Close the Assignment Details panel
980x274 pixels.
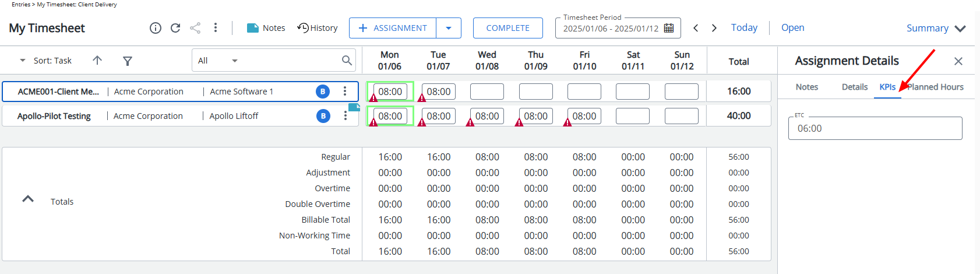point(958,61)
